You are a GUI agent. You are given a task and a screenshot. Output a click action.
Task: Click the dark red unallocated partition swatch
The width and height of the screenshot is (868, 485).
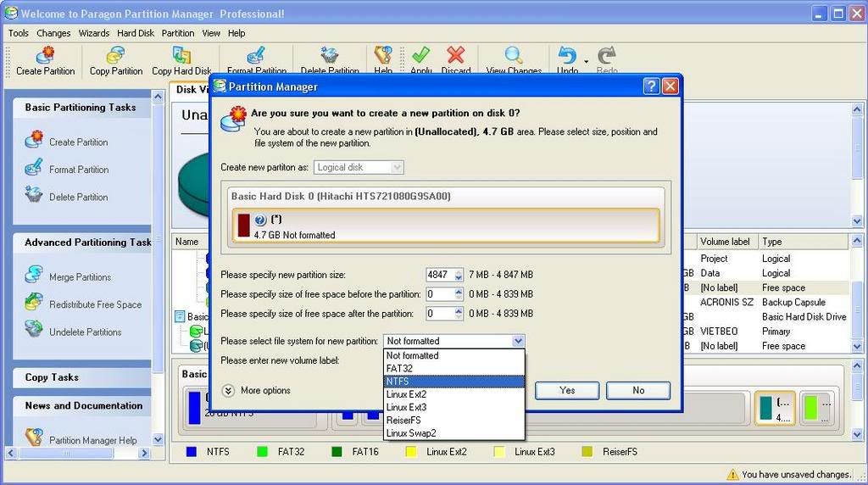(x=244, y=225)
